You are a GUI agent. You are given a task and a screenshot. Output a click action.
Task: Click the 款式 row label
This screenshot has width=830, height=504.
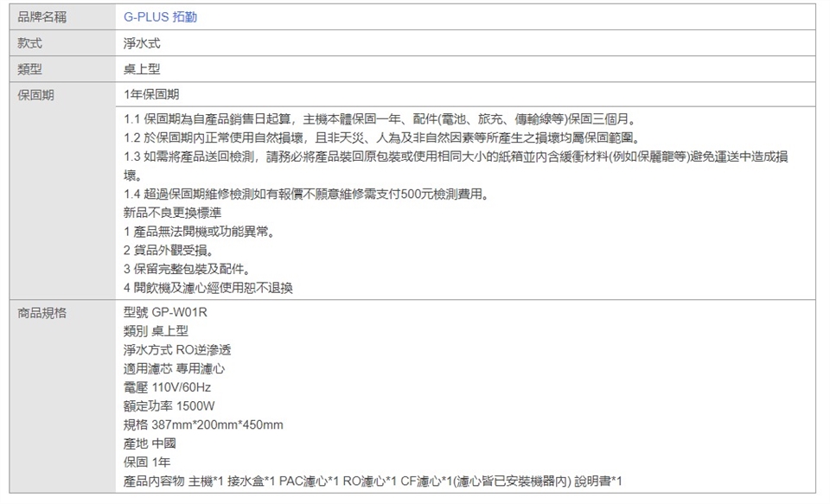click(x=30, y=42)
